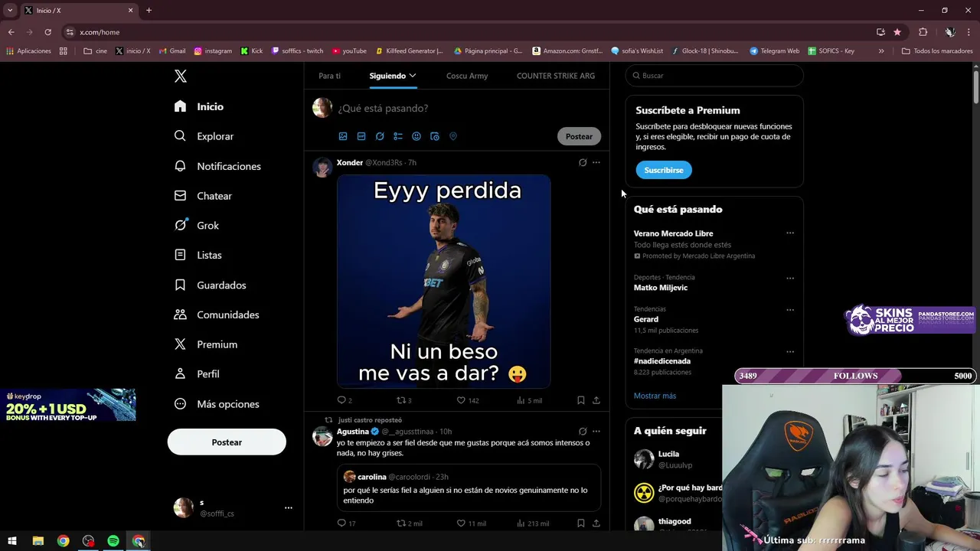This screenshot has width=980, height=551.
Task: Click Grok icon on Agustina's post
Action: (x=583, y=432)
